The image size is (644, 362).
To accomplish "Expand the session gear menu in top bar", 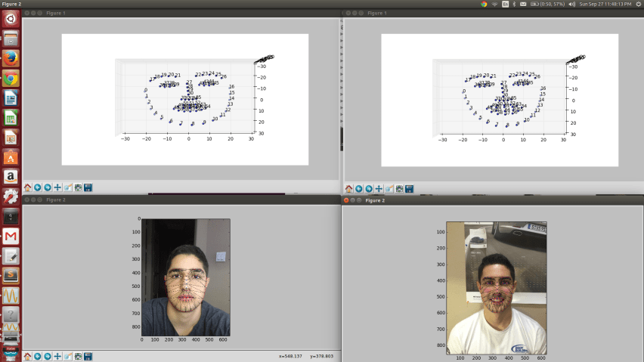I will [x=636, y=4].
